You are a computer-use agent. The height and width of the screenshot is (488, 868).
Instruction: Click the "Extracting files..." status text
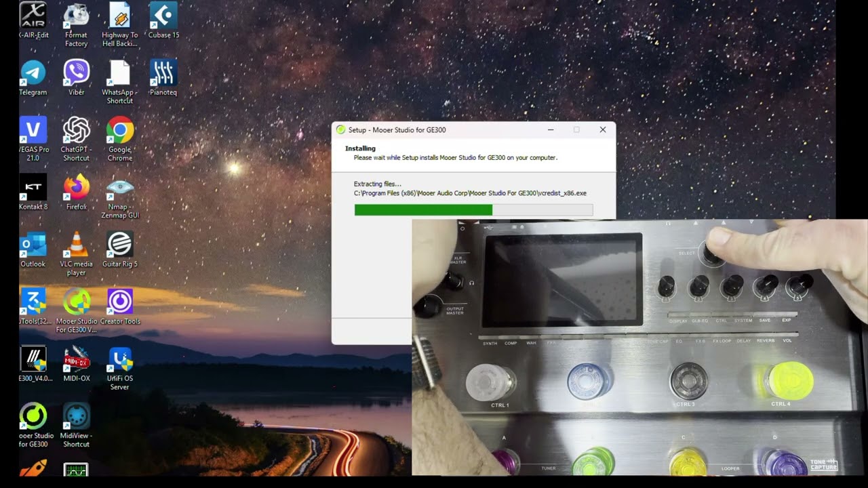click(377, 184)
